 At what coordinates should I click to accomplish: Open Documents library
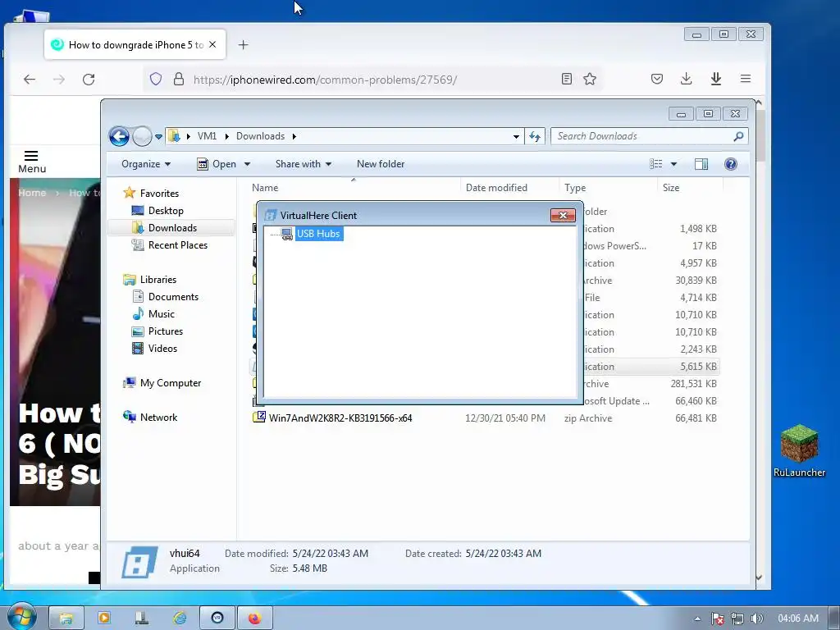pyautogui.click(x=173, y=297)
